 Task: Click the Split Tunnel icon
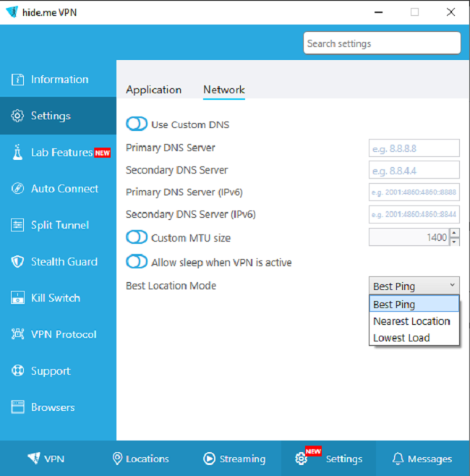coord(17,225)
